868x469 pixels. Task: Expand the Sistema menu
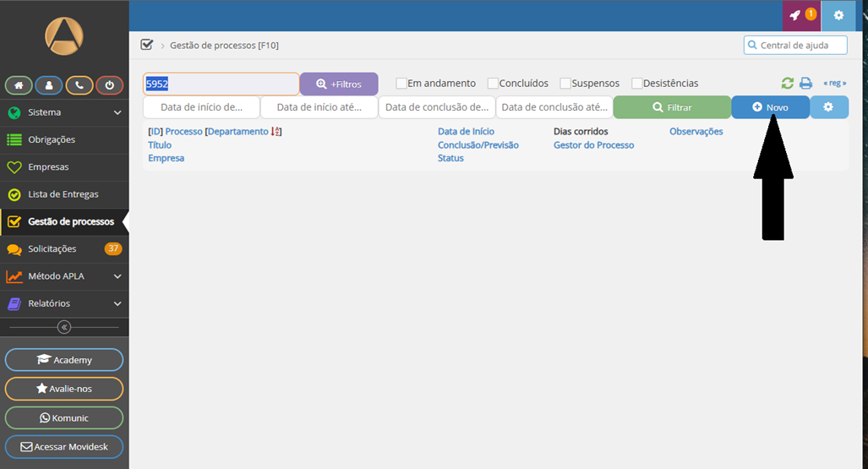(x=64, y=112)
